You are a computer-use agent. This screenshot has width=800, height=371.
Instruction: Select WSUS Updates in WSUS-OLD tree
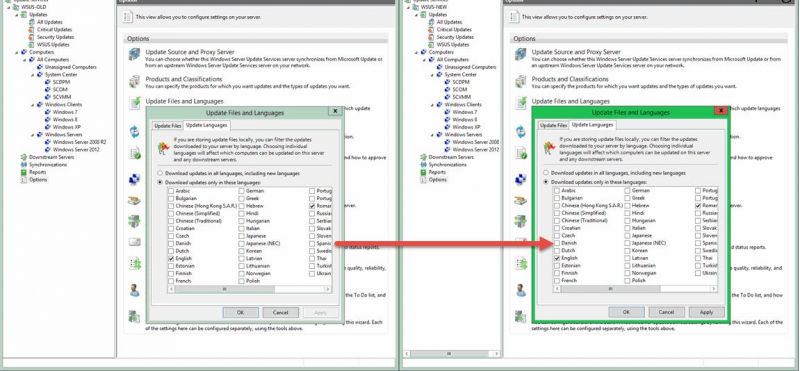coord(53,44)
